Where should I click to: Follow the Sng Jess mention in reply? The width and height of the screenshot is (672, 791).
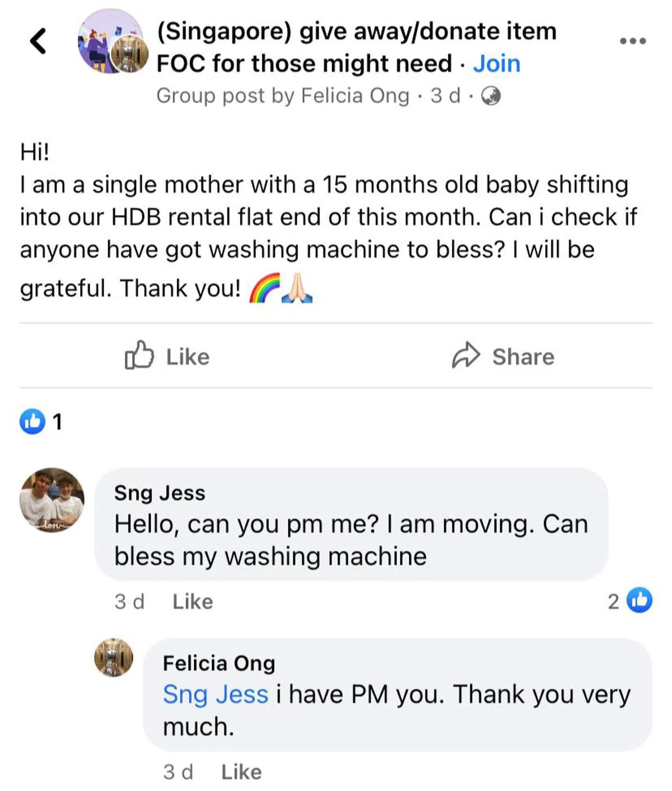click(x=216, y=695)
